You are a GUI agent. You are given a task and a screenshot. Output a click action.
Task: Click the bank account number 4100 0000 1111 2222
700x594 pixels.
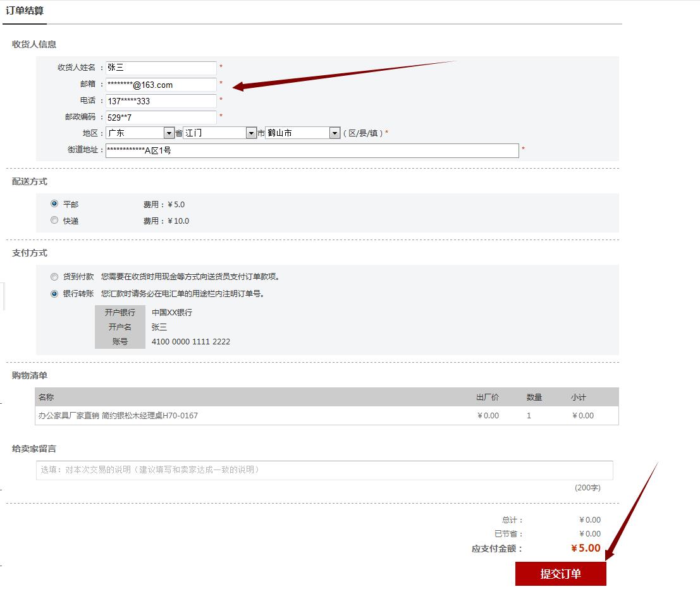[x=191, y=342]
